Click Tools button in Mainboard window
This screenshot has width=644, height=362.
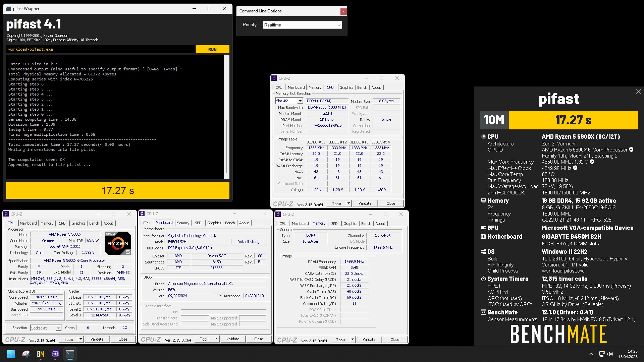tap(204, 339)
